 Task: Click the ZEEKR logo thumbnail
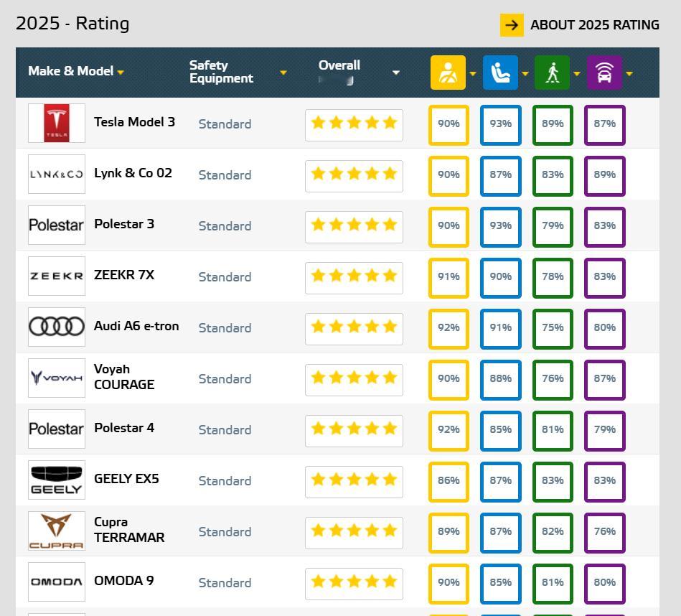point(57,276)
